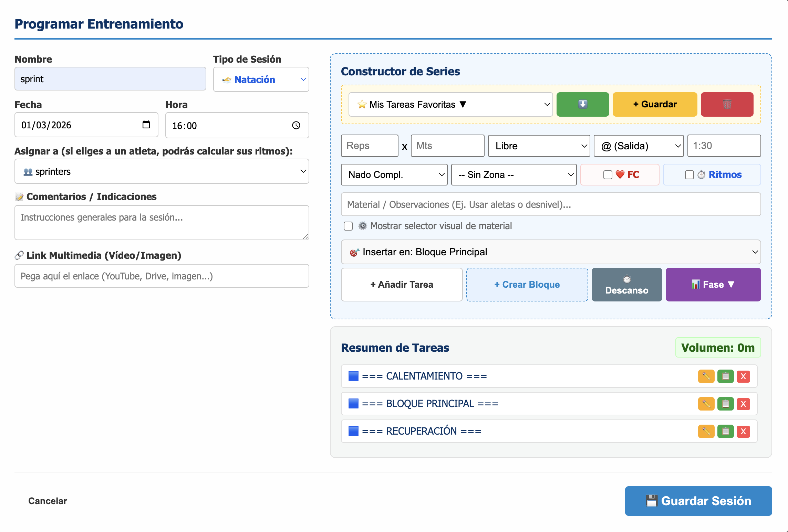The height and width of the screenshot is (532, 788).
Task: Delete the RECUPERACIÓN block with red X
Action: click(743, 431)
